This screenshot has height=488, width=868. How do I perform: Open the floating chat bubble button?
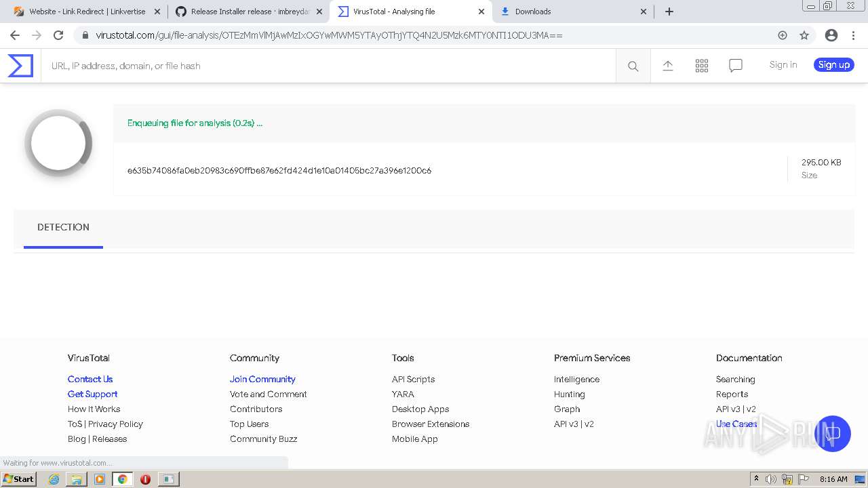[x=833, y=434]
